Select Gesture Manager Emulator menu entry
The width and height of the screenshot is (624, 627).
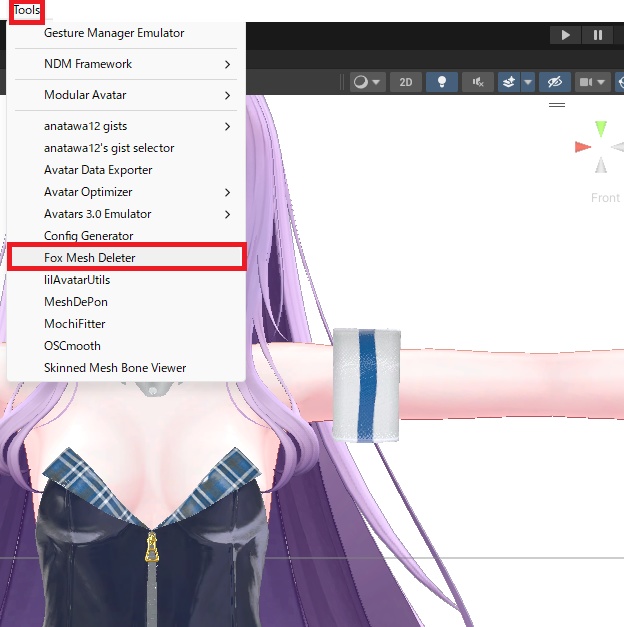pos(126,33)
